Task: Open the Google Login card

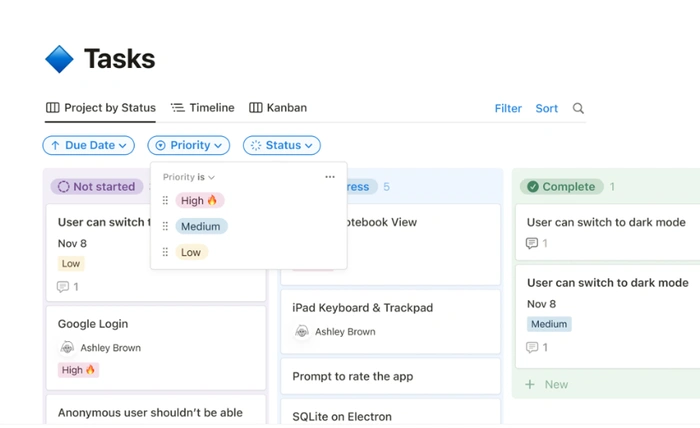Action: [156, 347]
